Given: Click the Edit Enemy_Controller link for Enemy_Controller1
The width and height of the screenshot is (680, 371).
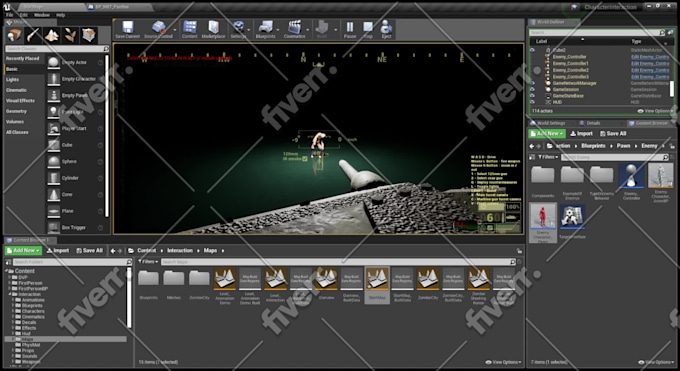Looking at the screenshot, I should point(650,63).
